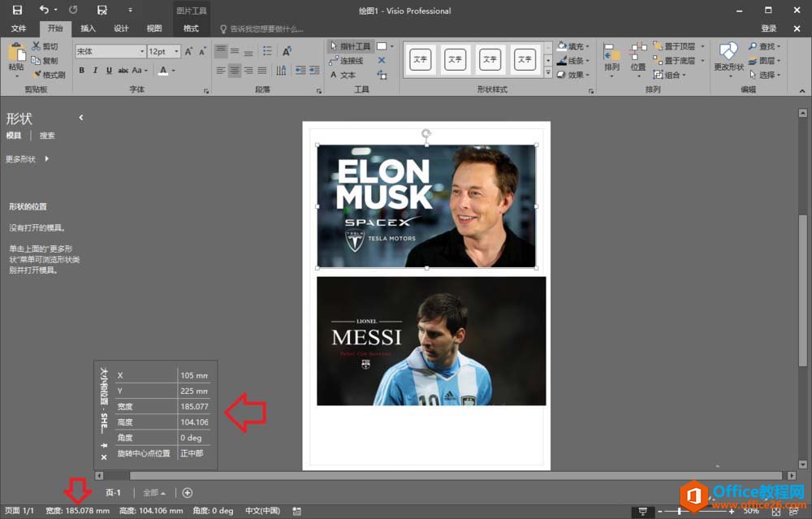This screenshot has height=519, width=812.
Task: Toggle Underline formatting
Action: coord(108,71)
